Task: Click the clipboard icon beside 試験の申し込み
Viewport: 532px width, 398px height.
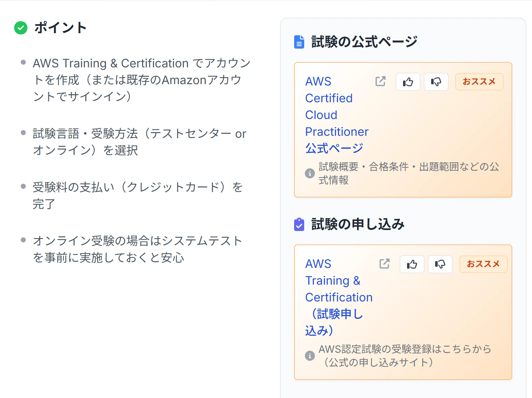Action: coord(299,224)
